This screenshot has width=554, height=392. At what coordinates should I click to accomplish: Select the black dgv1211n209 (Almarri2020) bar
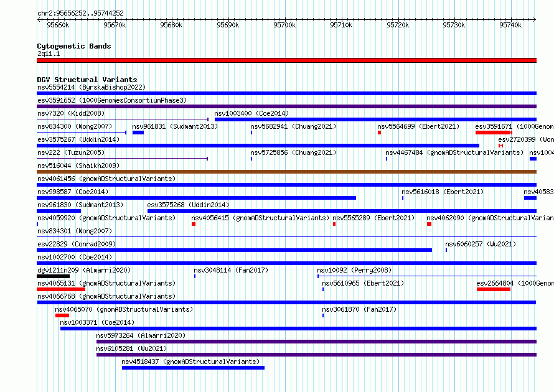(x=54, y=276)
